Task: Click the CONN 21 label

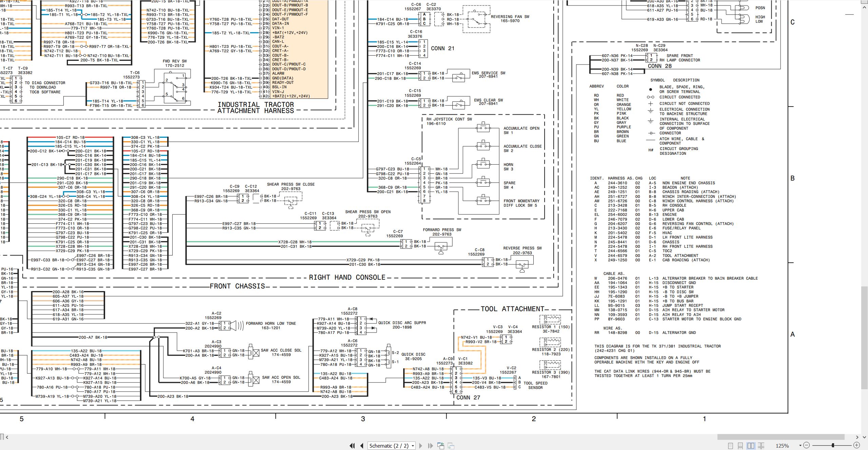Action: [x=442, y=49]
